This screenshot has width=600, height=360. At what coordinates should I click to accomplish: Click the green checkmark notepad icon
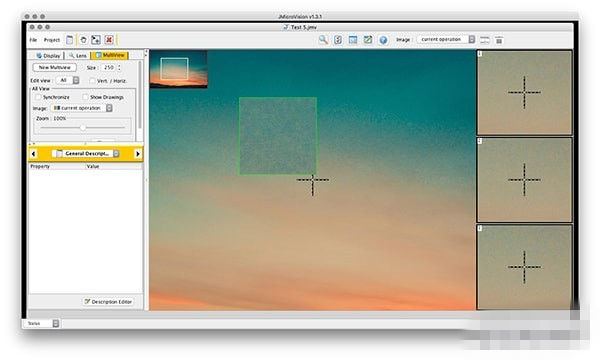tap(368, 39)
